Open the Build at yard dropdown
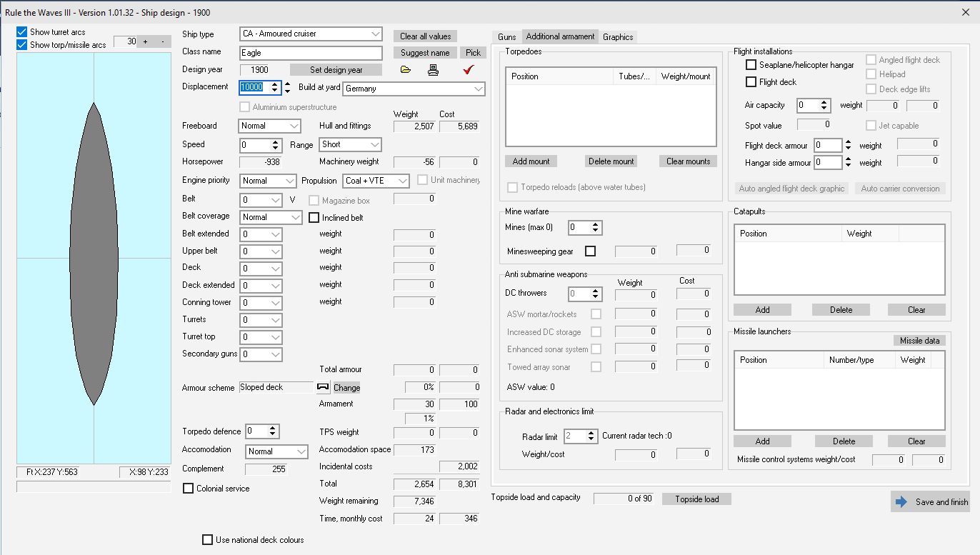 [x=414, y=89]
